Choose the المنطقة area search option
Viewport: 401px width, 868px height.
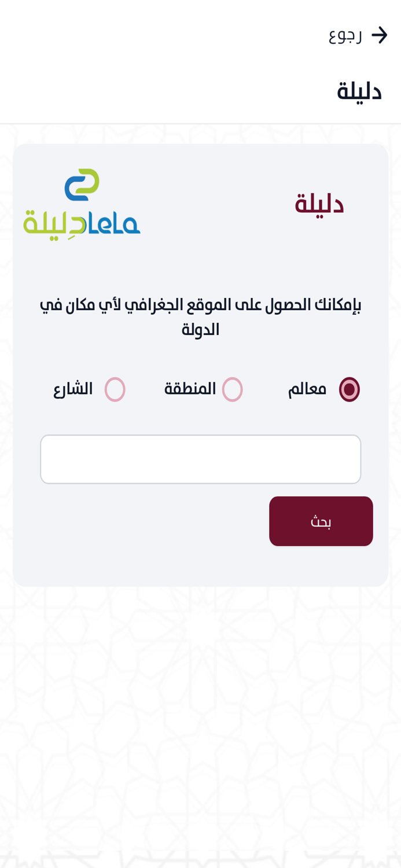tap(233, 389)
